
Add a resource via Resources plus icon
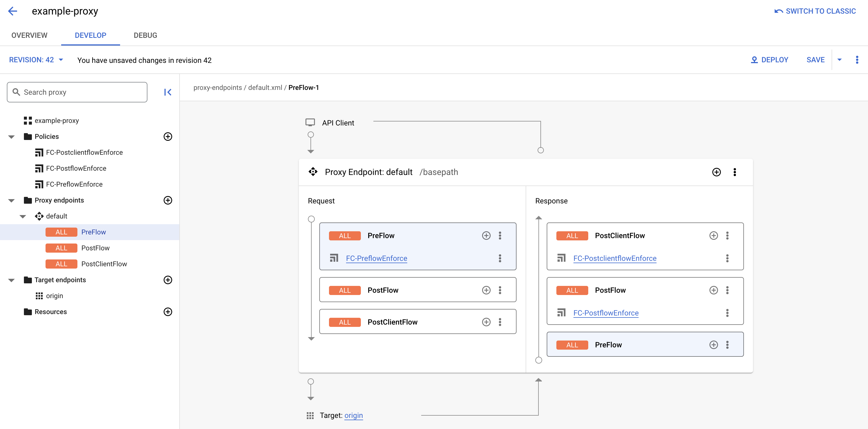167,312
